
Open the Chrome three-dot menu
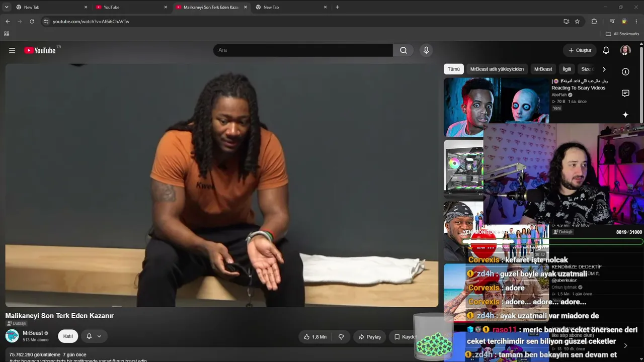click(636, 22)
